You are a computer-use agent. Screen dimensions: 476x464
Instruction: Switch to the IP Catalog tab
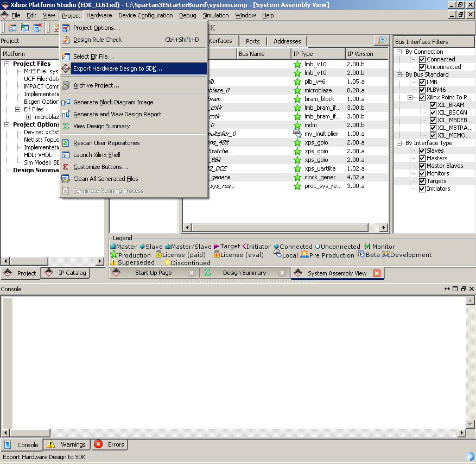(66, 273)
